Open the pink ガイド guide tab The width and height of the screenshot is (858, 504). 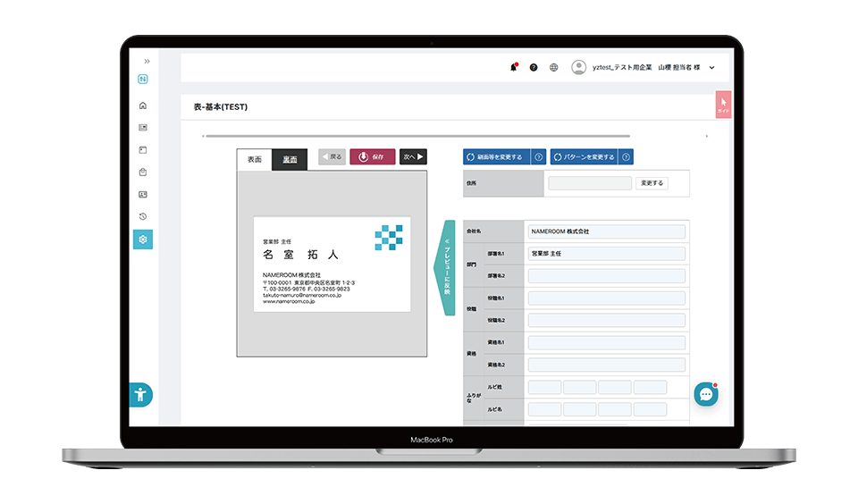click(723, 104)
